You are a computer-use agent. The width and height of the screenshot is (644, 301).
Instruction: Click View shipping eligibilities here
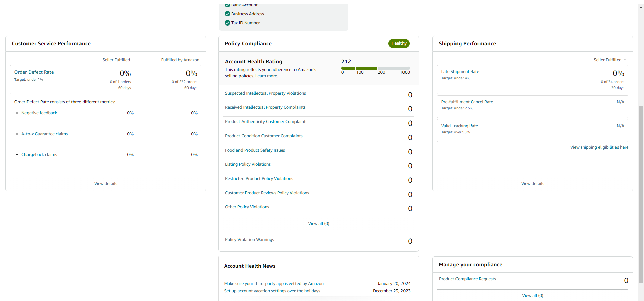[x=599, y=147]
